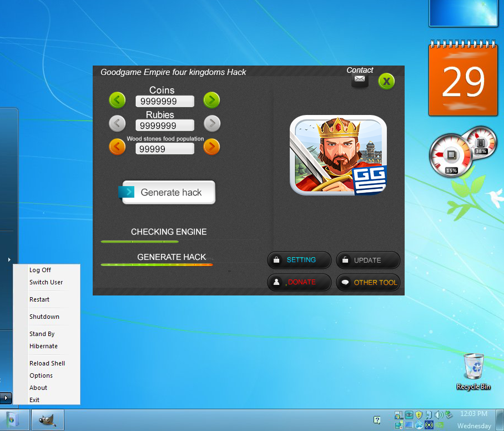The image size is (504, 431).
Task: Click the yellow security shield tray icon
Action: (419, 415)
